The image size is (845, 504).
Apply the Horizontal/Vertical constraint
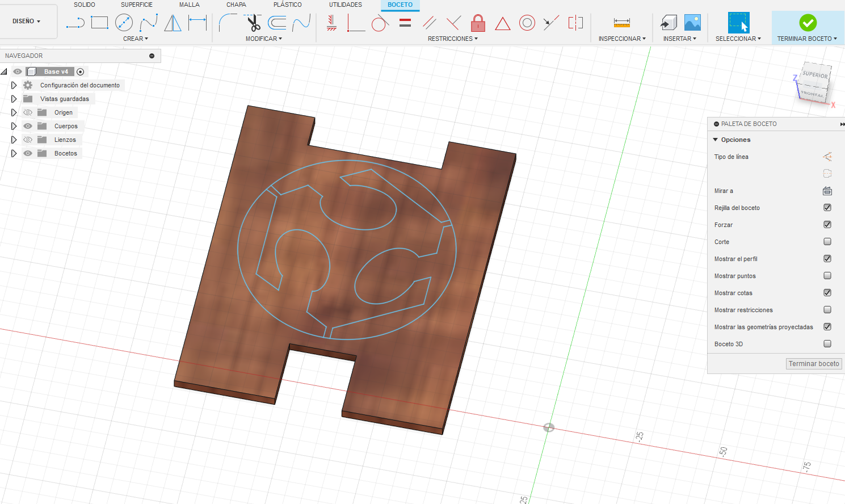(332, 23)
